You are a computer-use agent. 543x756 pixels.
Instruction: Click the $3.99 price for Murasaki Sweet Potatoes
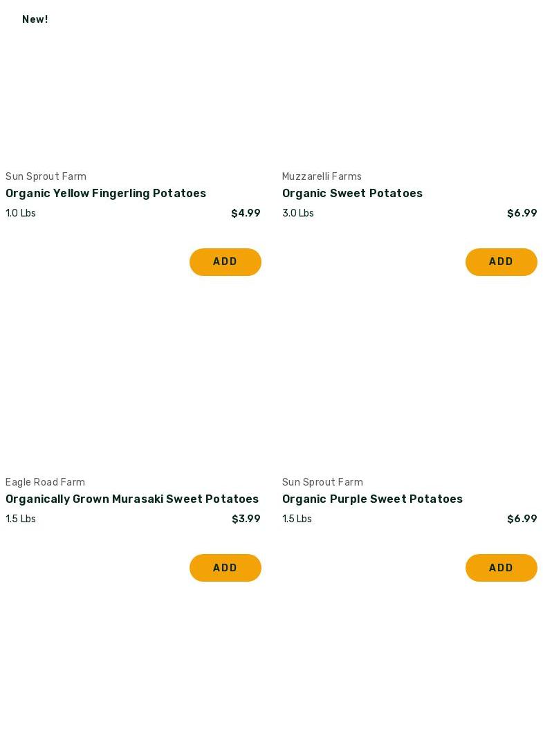click(246, 519)
